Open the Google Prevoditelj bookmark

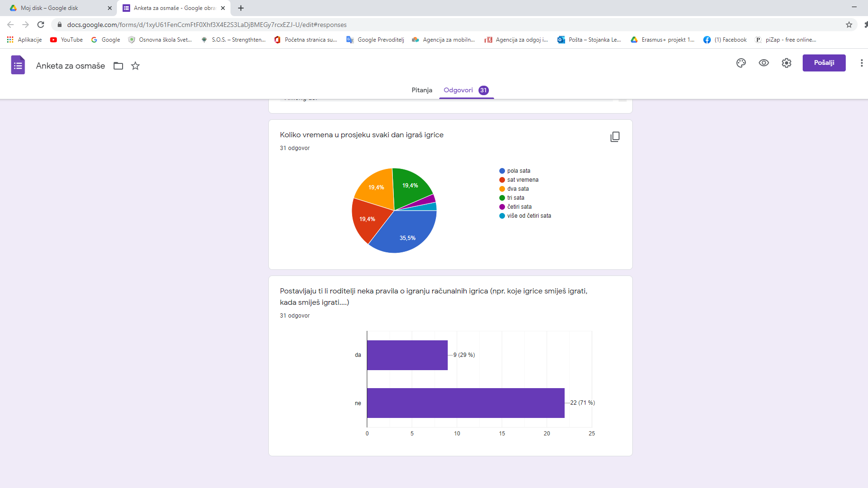[375, 40]
